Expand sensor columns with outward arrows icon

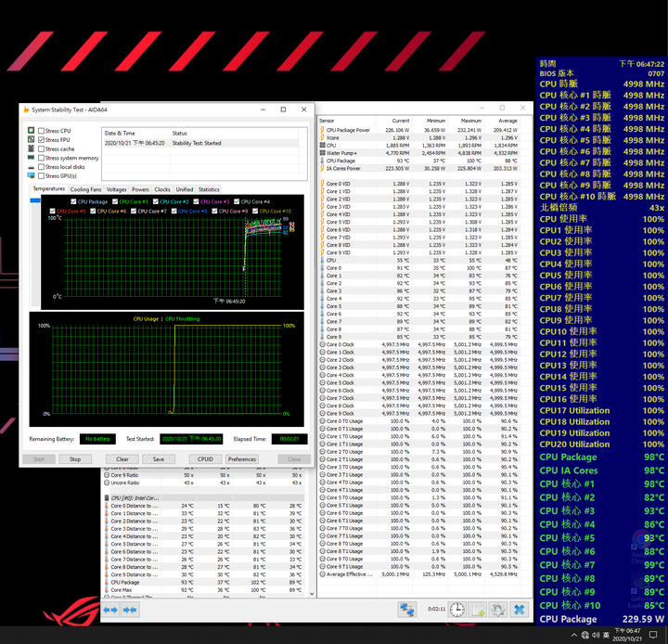(110, 610)
